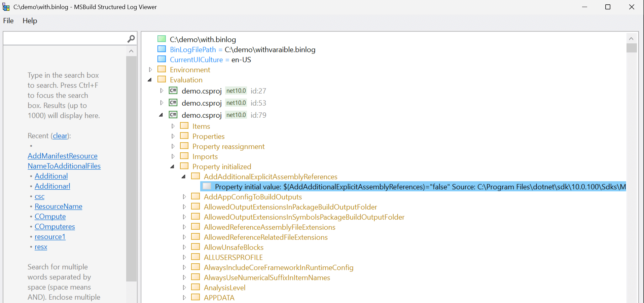Image resolution: width=644 pixels, height=303 pixels.
Task: Open the AddManifestResource recent search link
Action: [63, 156]
